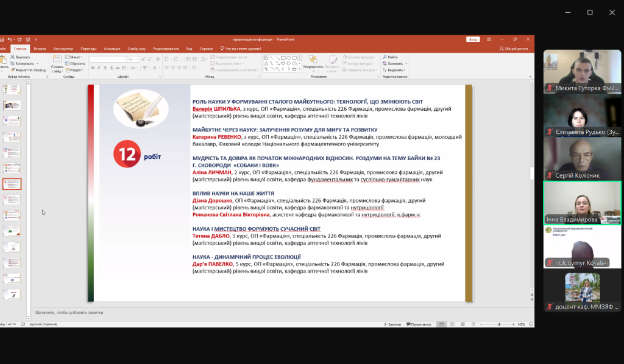
Task: Align text left in paragraph group
Action: click(x=166, y=68)
